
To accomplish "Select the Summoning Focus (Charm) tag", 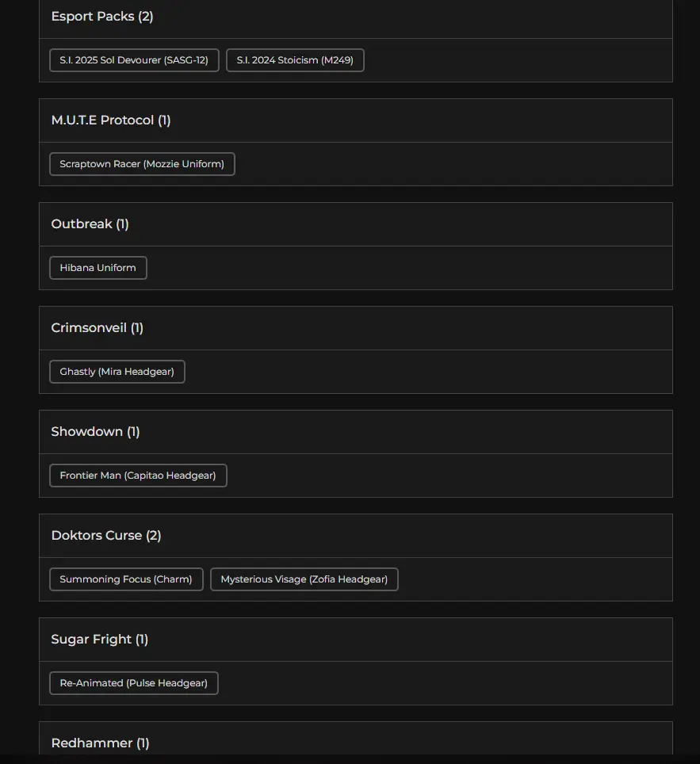I will (x=126, y=579).
